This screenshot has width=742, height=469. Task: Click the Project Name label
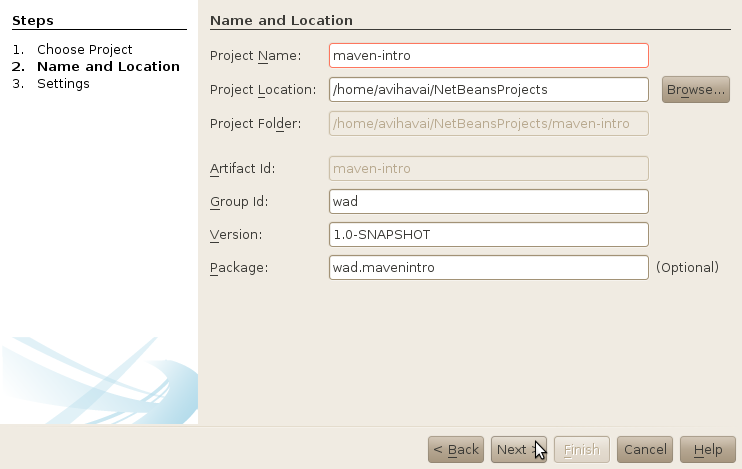256,55
